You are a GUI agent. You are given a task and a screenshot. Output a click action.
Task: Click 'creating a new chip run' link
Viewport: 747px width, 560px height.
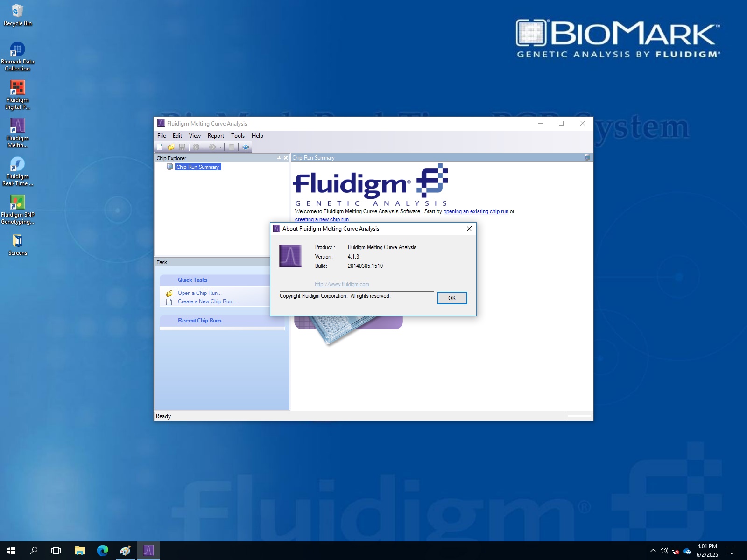point(322,219)
